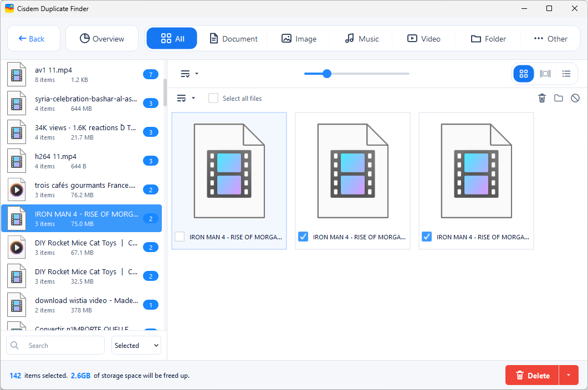Select the h264 11.mp4 group
This screenshot has width=588, height=390.
tap(82, 161)
